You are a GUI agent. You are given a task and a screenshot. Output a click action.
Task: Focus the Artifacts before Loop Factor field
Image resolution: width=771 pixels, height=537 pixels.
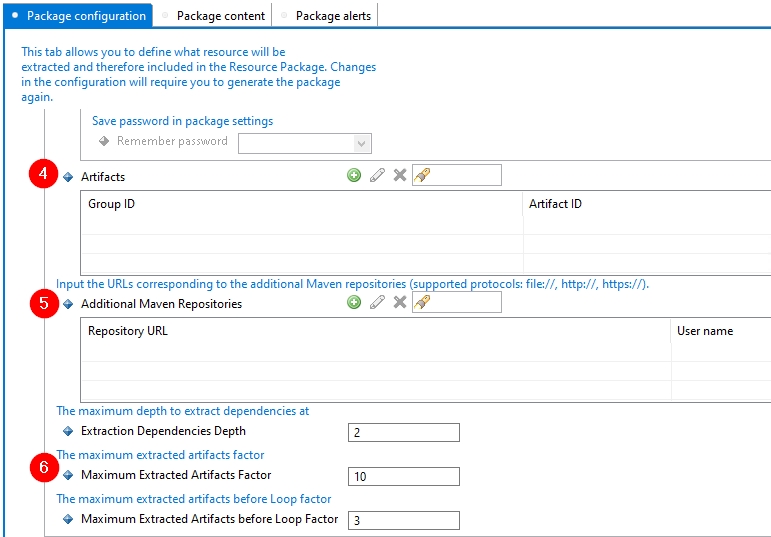403,520
